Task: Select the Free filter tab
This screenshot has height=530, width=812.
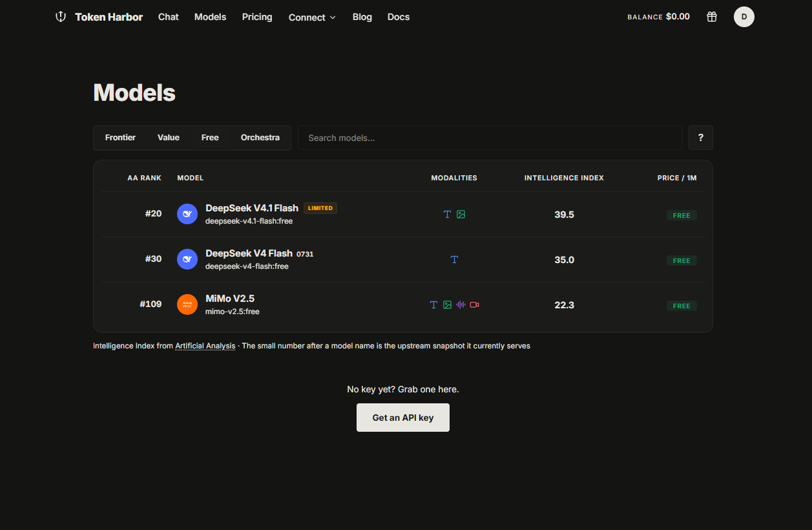Action: tap(210, 138)
